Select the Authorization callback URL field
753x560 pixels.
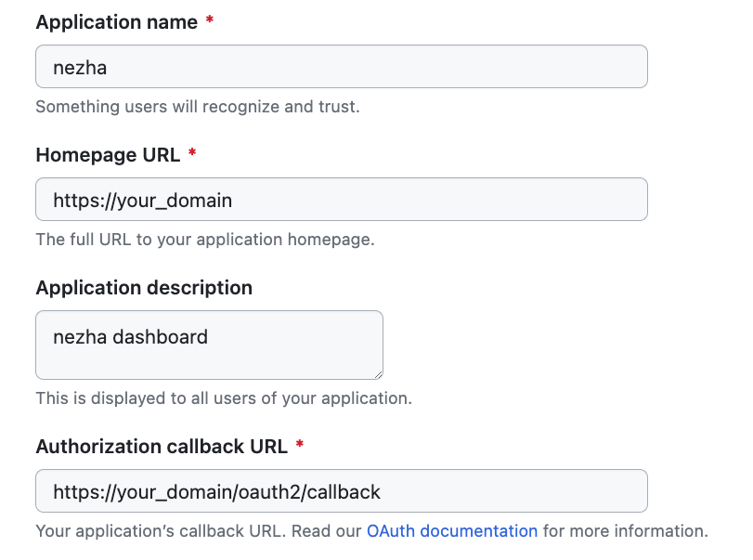pos(341,491)
